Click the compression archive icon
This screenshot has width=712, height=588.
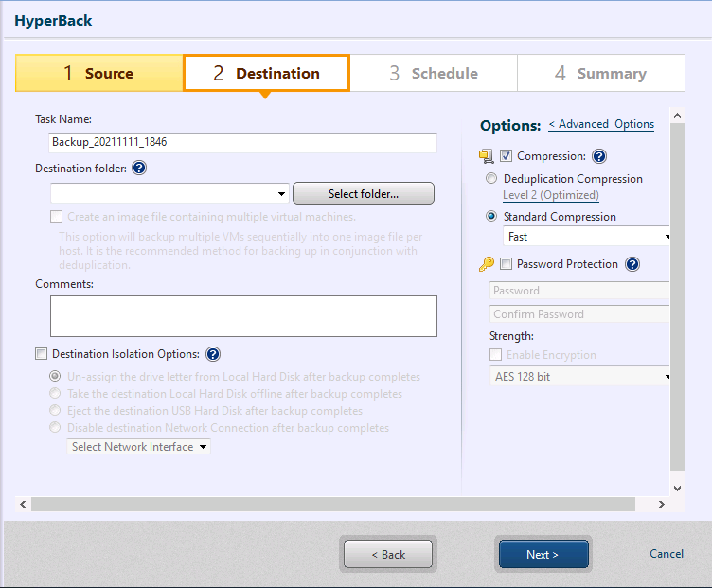click(x=487, y=156)
